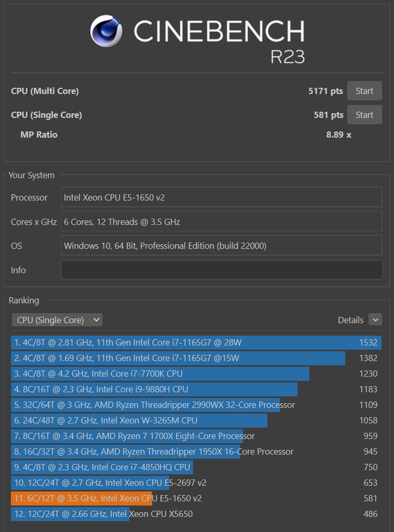This screenshot has height=532, width=394.
Task: Open the CPU (Single Core) ranking dropdown
Action: point(57,320)
